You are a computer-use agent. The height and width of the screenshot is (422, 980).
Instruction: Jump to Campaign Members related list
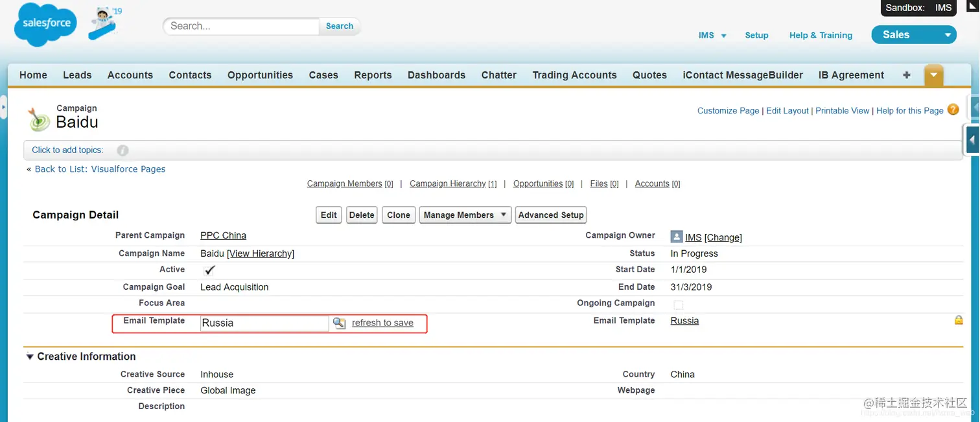(350, 184)
